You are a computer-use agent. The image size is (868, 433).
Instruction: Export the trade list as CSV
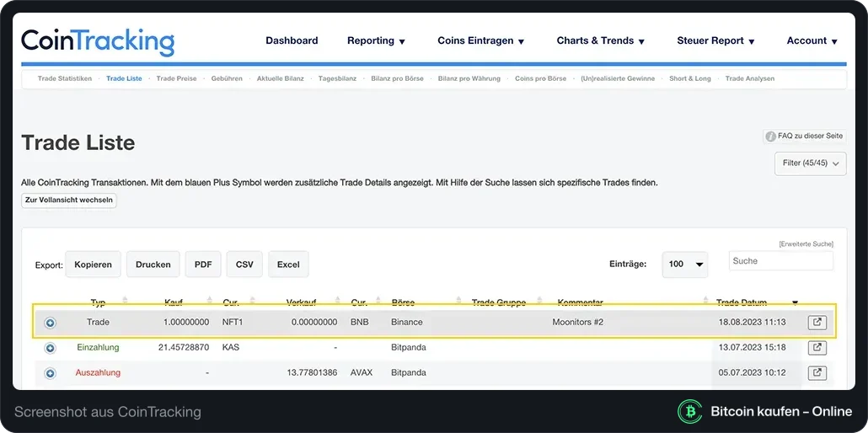244,265
